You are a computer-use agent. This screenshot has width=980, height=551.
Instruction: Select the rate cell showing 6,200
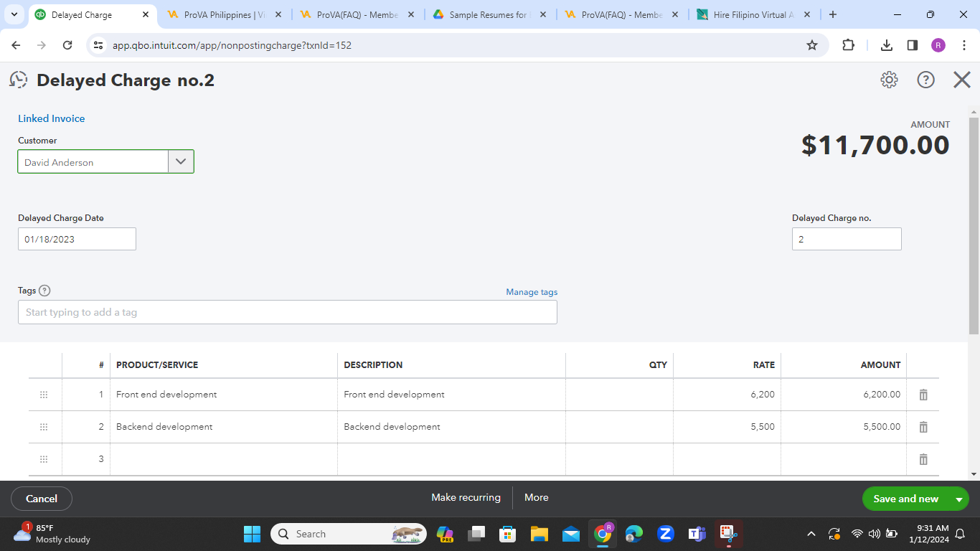727,395
